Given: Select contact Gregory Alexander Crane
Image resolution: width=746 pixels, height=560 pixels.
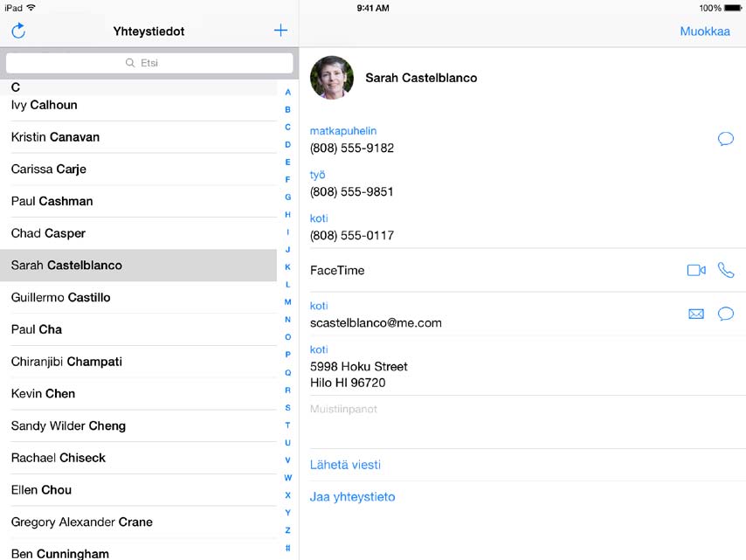Looking at the screenshot, I should (138, 522).
